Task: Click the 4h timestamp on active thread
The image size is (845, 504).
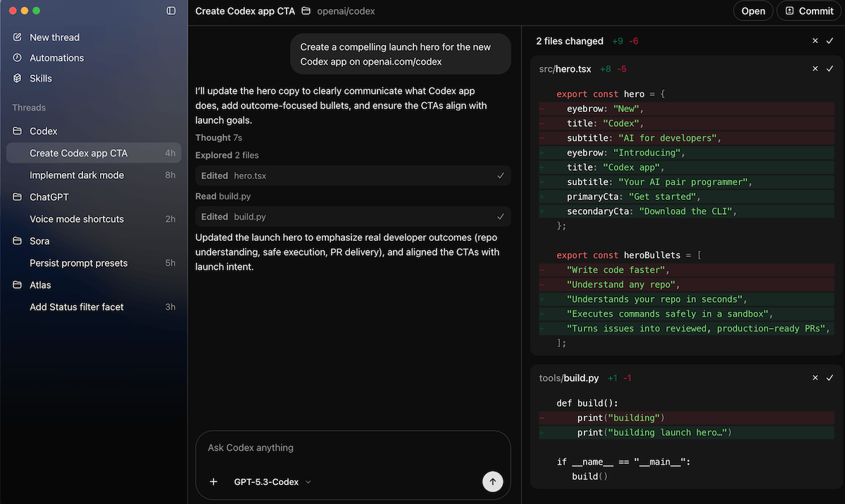Action: click(170, 153)
